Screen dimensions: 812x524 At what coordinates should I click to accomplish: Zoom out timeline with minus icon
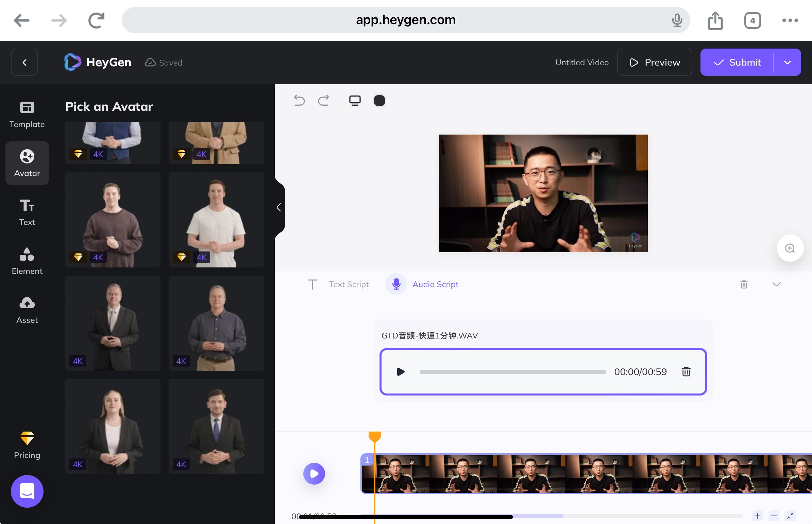(774, 516)
